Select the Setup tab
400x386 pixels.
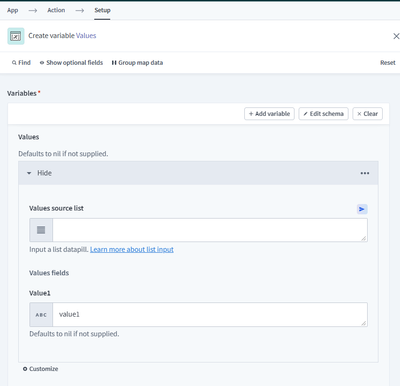[102, 10]
